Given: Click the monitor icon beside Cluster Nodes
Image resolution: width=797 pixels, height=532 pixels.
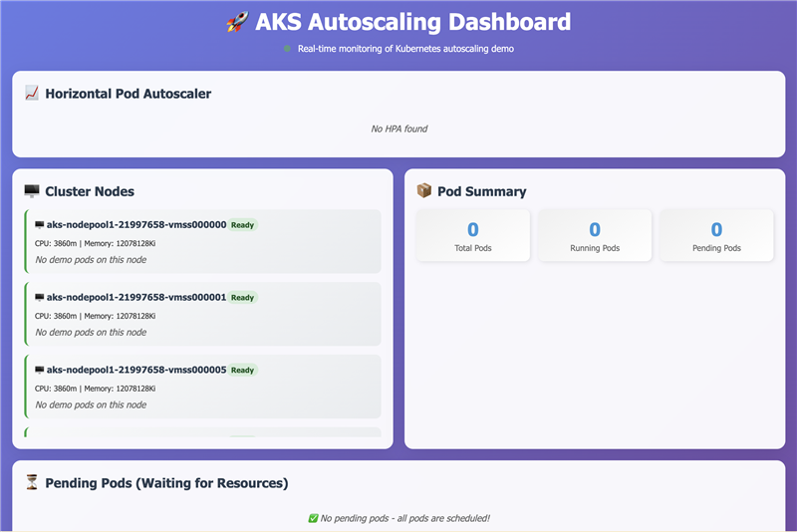Looking at the screenshot, I should click(32, 191).
